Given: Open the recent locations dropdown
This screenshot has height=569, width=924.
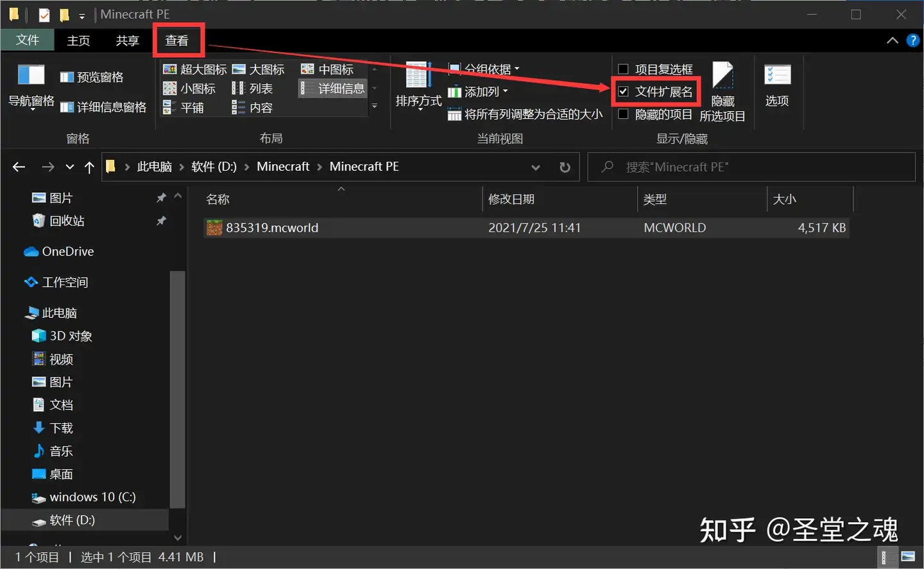Looking at the screenshot, I should tap(69, 167).
